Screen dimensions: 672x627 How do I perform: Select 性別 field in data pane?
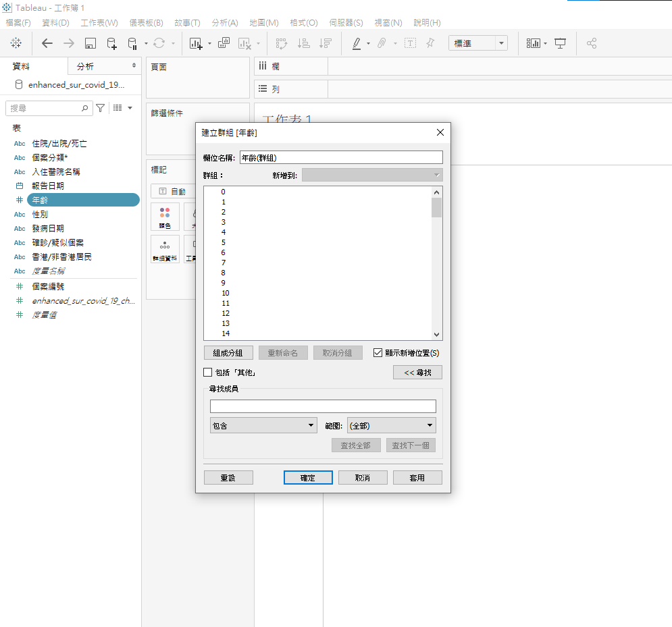[40, 214]
